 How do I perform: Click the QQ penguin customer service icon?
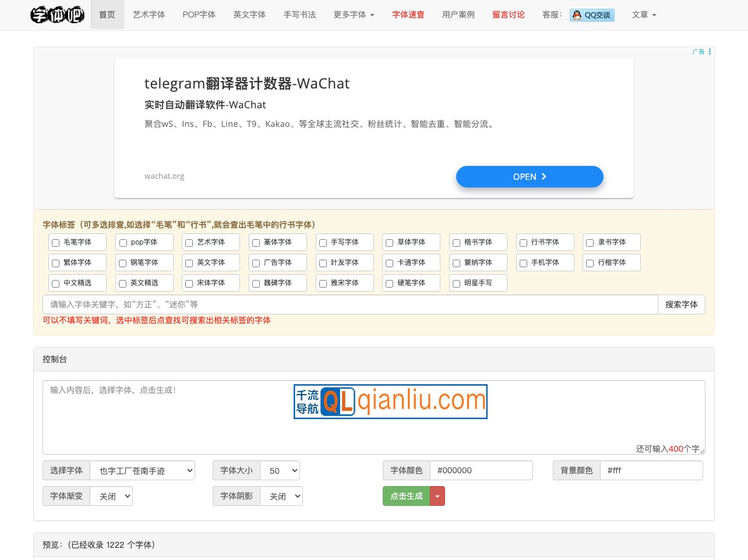coord(576,15)
